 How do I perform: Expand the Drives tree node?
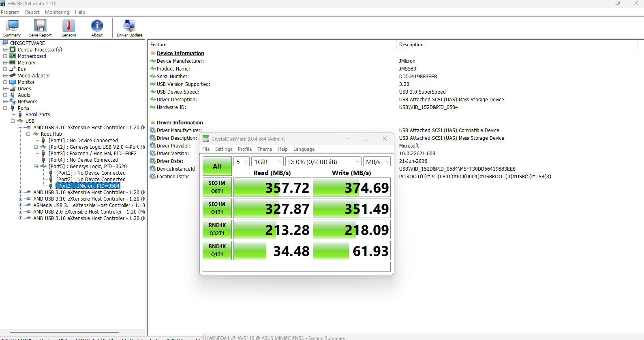coord(5,88)
